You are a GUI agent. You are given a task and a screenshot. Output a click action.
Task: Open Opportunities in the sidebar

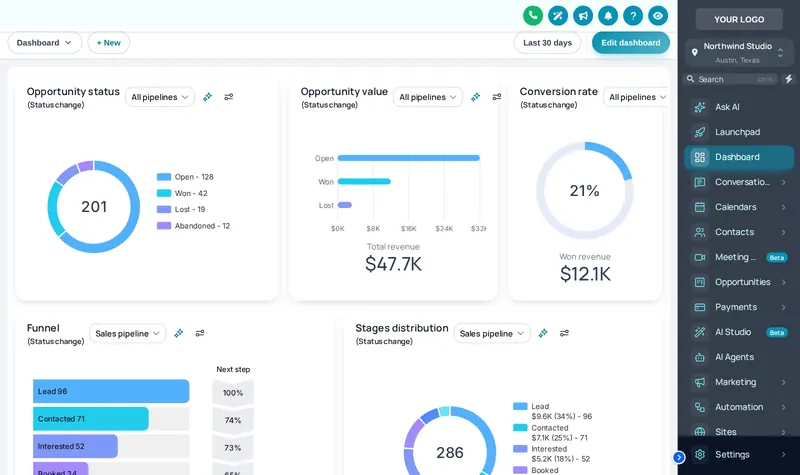pyautogui.click(x=739, y=282)
